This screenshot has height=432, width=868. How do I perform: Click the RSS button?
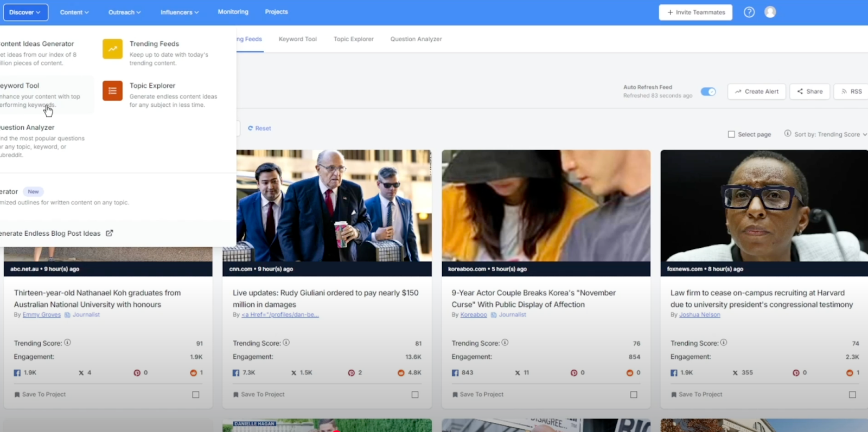pos(851,92)
